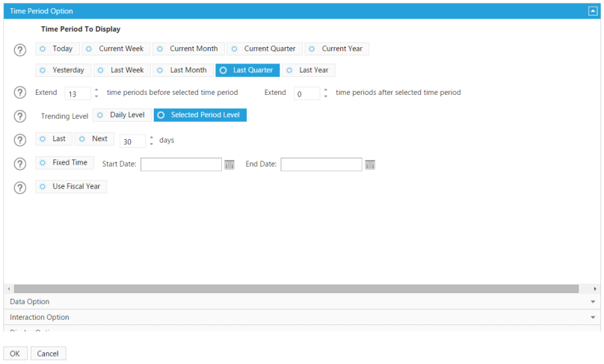Enable Use Fiscal Year option

pos(71,186)
